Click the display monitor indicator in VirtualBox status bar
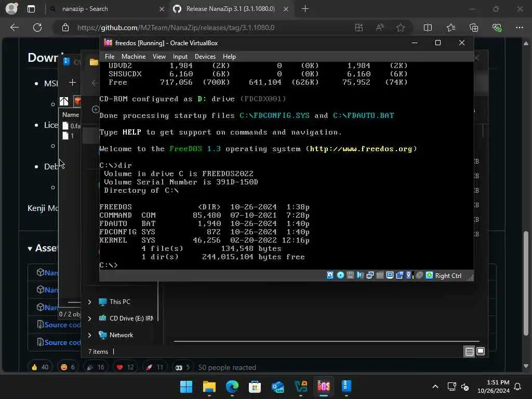This screenshot has width=532, height=399. (x=390, y=275)
